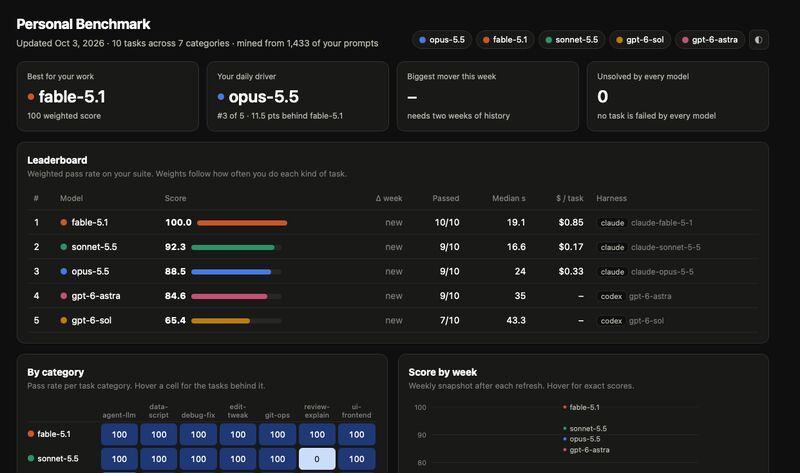Open the Biggest mover this week card
800x473 pixels.
coord(488,96)
